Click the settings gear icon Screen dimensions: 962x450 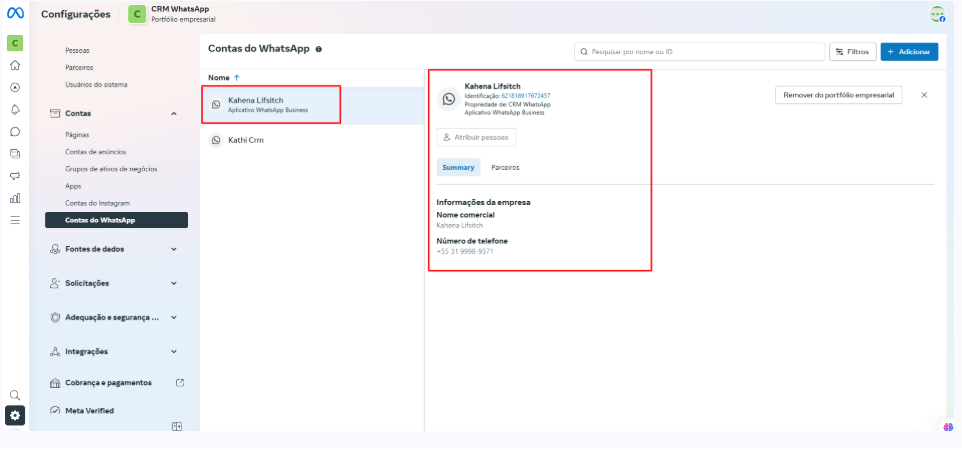[15, 416]
